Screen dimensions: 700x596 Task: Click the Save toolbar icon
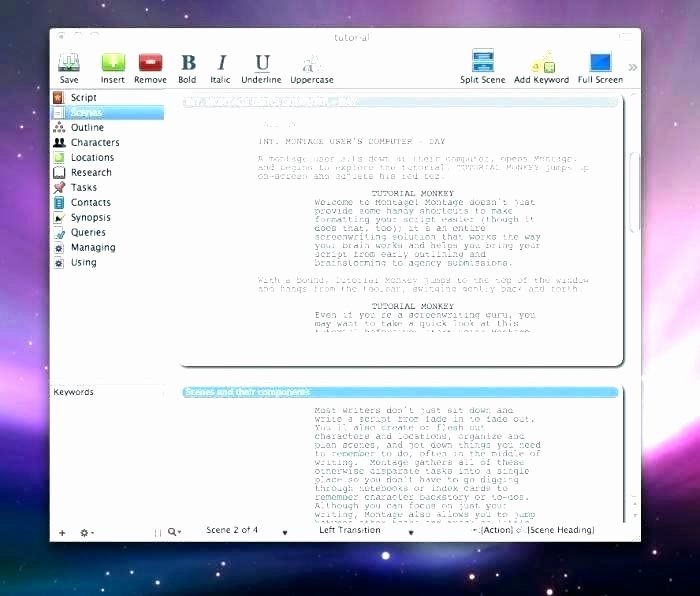69,67
